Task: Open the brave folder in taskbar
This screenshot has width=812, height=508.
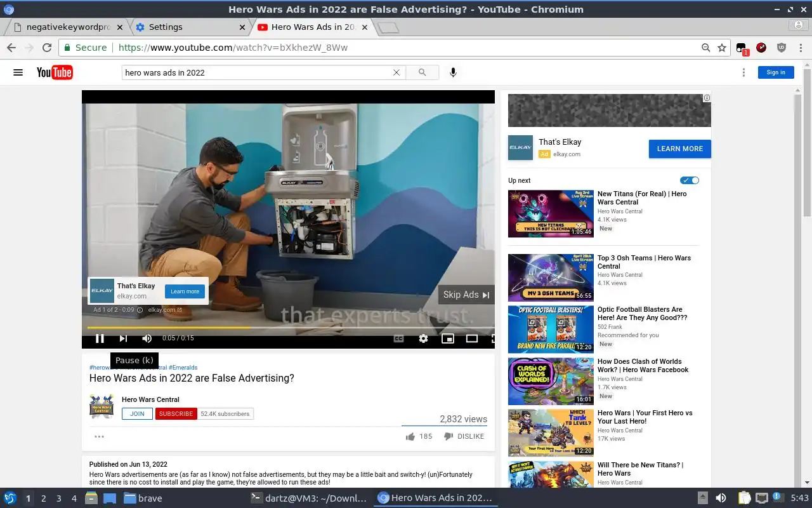Action: pos(143,498)
